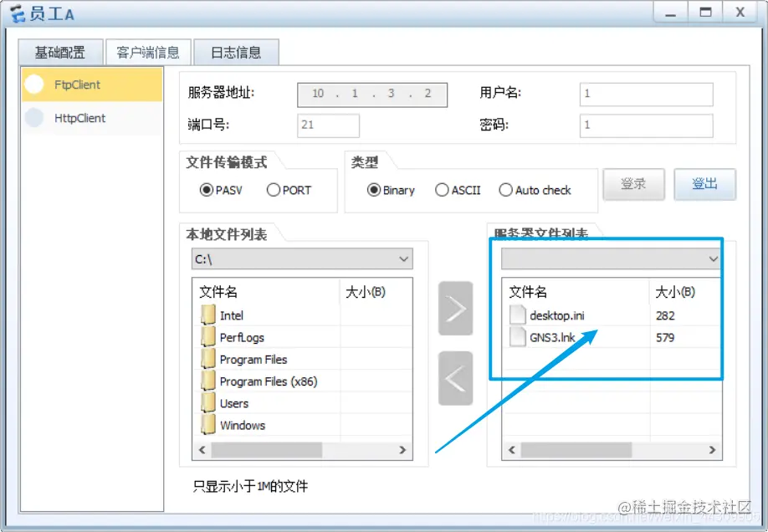Click the Windows folder icon
The width and height of the screenshot is (768, 532).
tap(208, 425)
